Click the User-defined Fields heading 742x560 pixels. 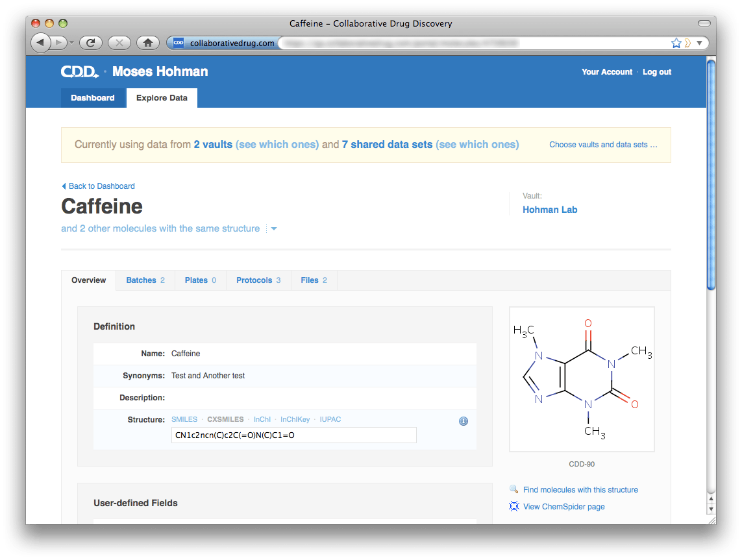click(135, 504)
